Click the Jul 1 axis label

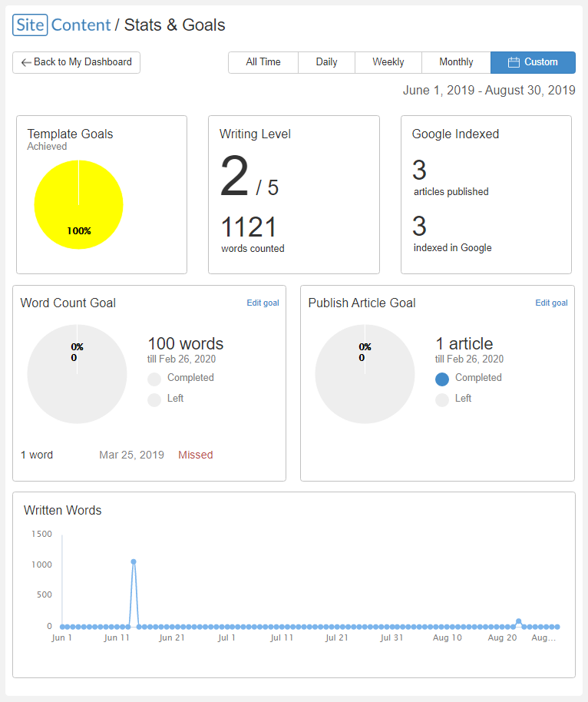(226, 637)
